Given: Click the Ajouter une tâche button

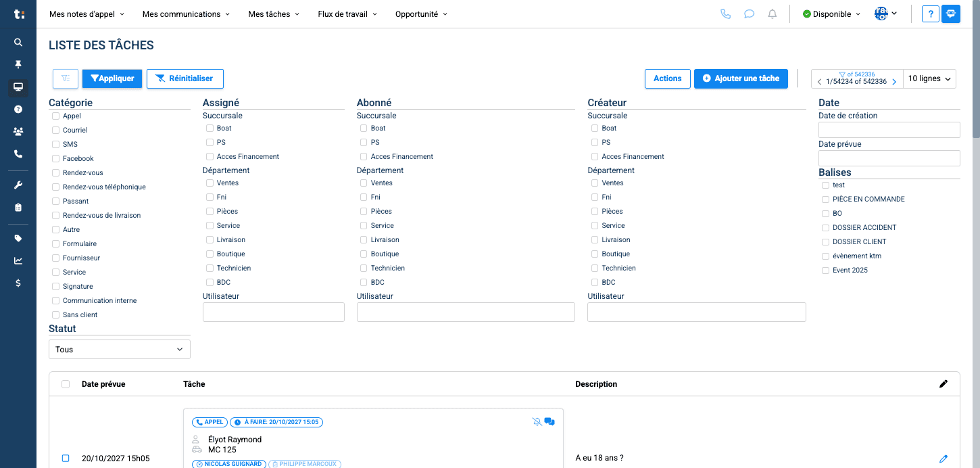Looking at the screenshot, I should coord(741,78).
